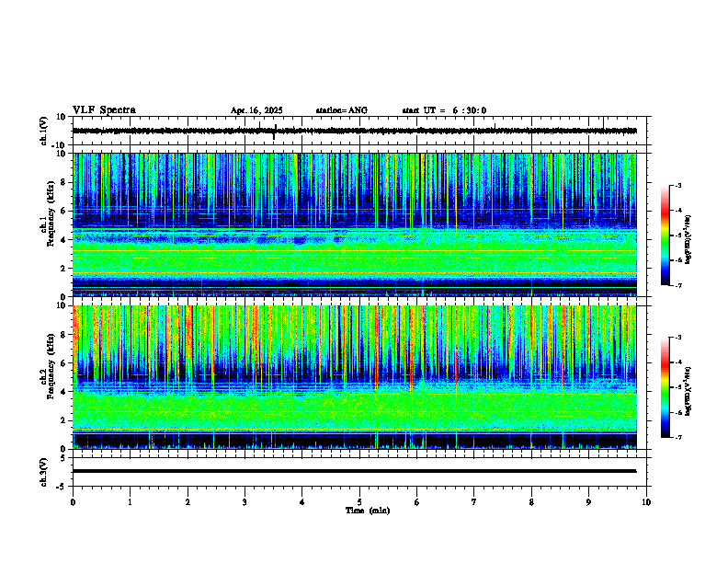Click the 'station=ANG' label
The image size is (728, 563).
click(x=341, y=110)
